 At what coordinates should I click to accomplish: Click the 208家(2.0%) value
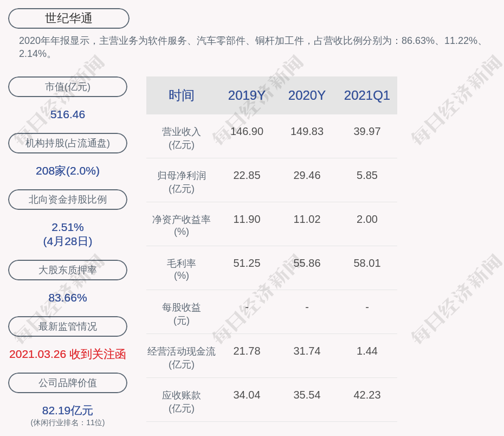tap(68, 171)
